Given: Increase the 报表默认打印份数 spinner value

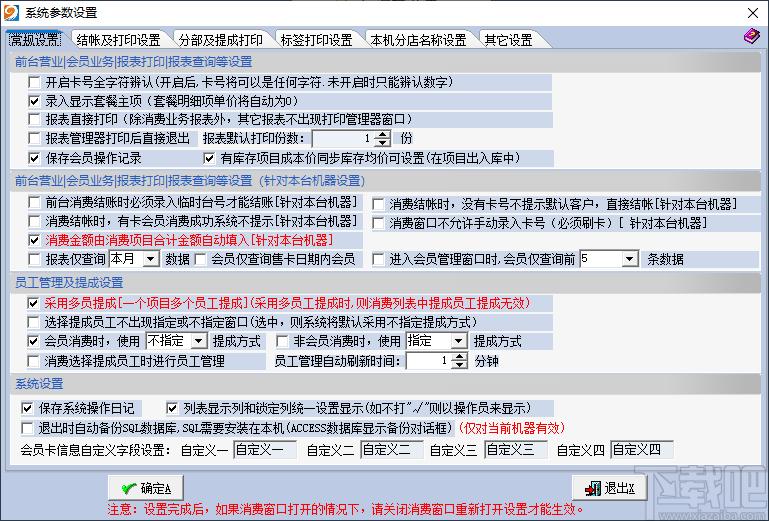Looking at the screenshot, I should point(382,134).
